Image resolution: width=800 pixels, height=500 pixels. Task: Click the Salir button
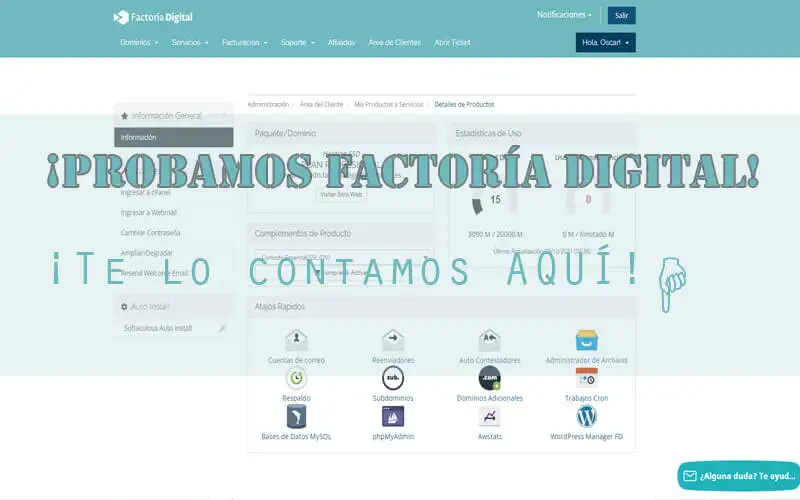coord(621,15)
